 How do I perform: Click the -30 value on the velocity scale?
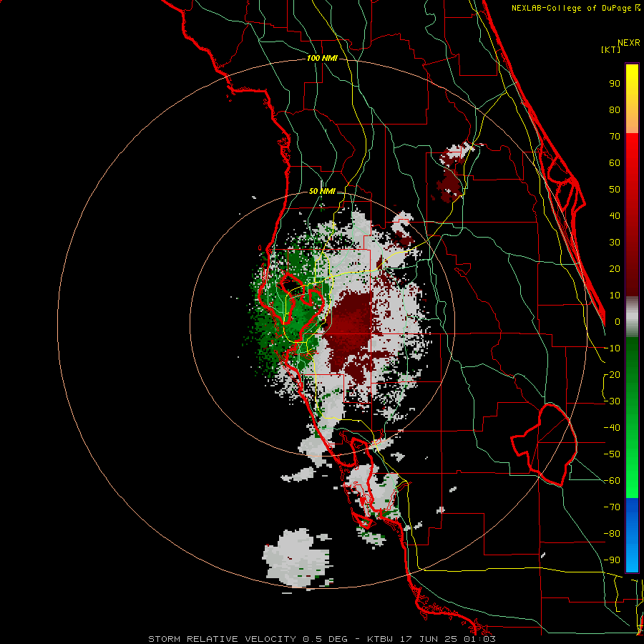pyautogui.click(x=612, y=401)
